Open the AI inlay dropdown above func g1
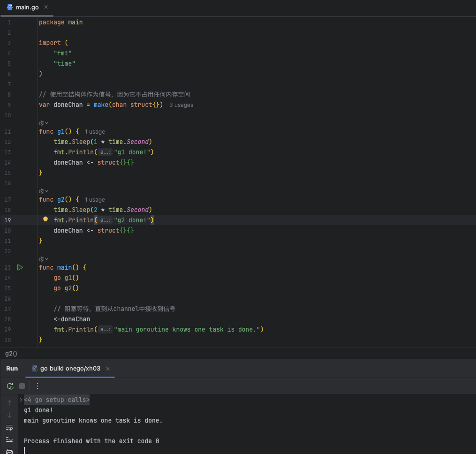Viewport: 476px width, 454px height. (x=44, y=123)
